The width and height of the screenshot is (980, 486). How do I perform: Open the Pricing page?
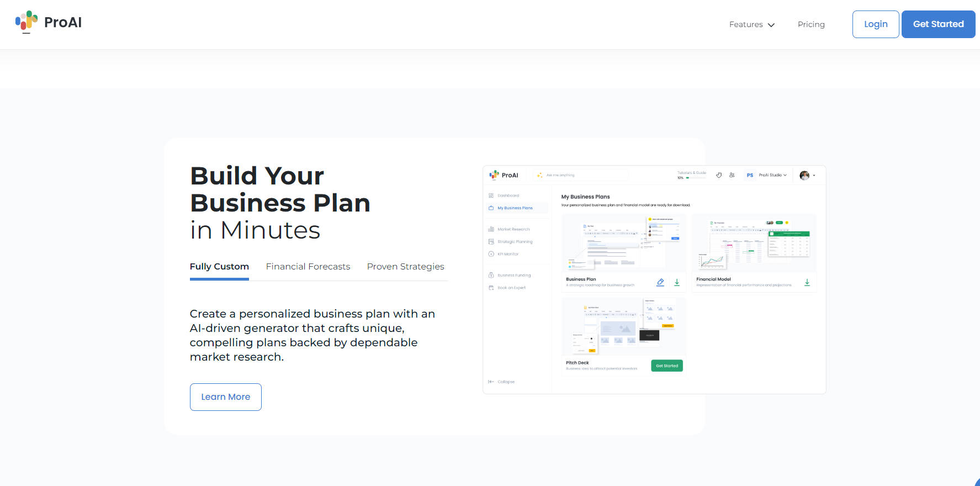(811, 24)
